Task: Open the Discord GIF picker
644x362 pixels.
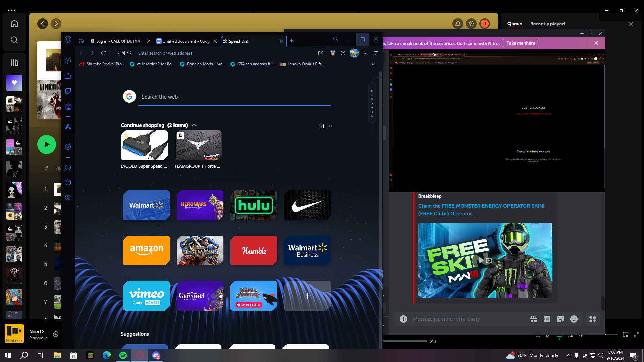Action: [x=547, y=319]
